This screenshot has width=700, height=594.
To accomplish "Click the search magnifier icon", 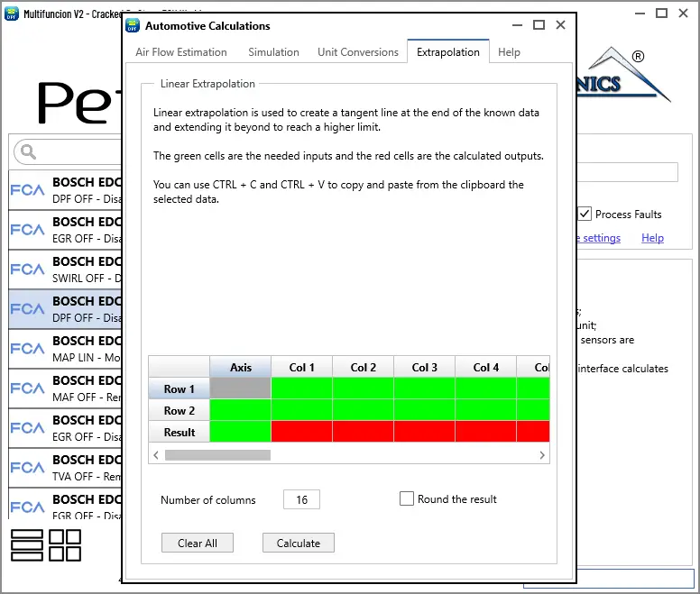I will tap(27, 151).
